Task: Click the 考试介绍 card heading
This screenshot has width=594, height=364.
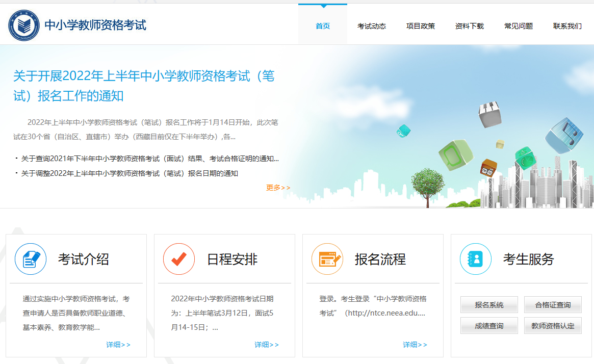Action: click(x=83, y=259)
